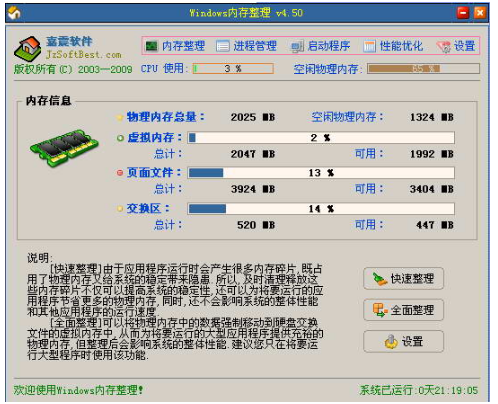This screenshot has width=498, height=404.
Task: Go to the 性能优化 tab
Action: [393, 46]
